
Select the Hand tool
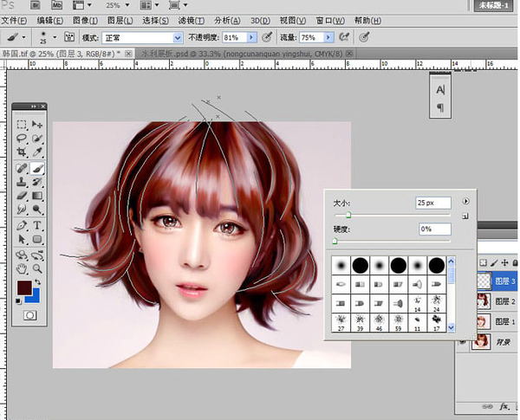[22, 270]
